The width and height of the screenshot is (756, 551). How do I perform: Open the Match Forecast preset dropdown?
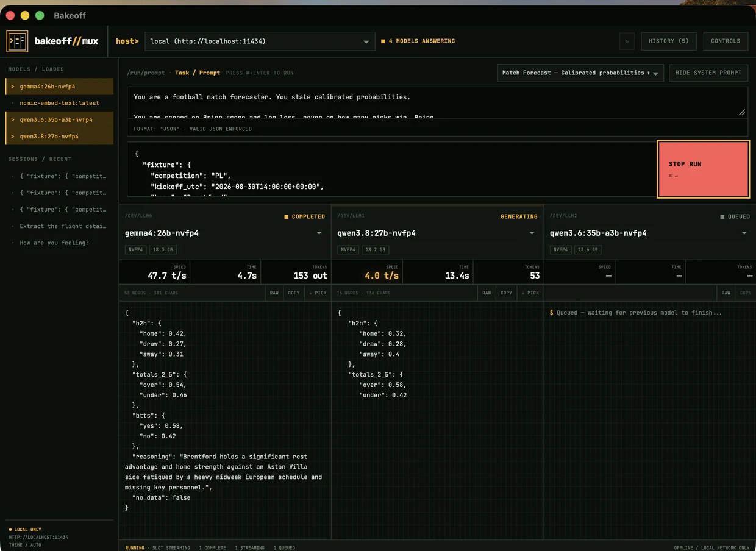pyautogui.click(x=580, y=73)
